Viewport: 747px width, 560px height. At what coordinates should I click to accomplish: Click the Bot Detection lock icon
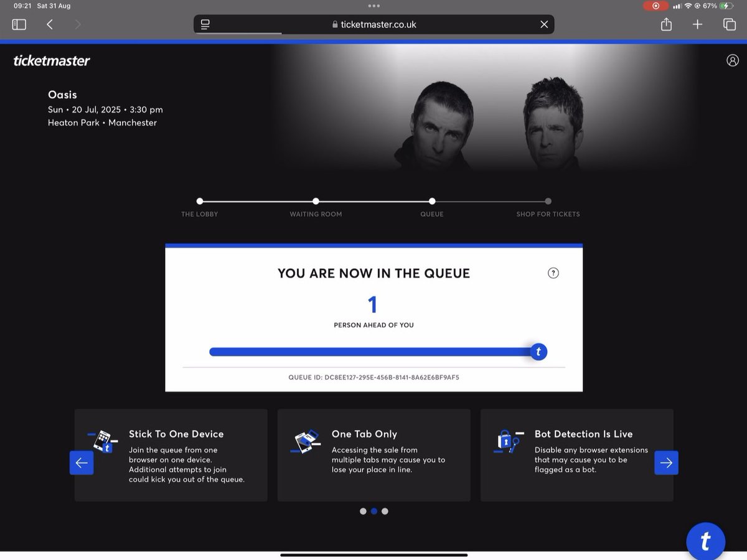click(x=509, y=441)
